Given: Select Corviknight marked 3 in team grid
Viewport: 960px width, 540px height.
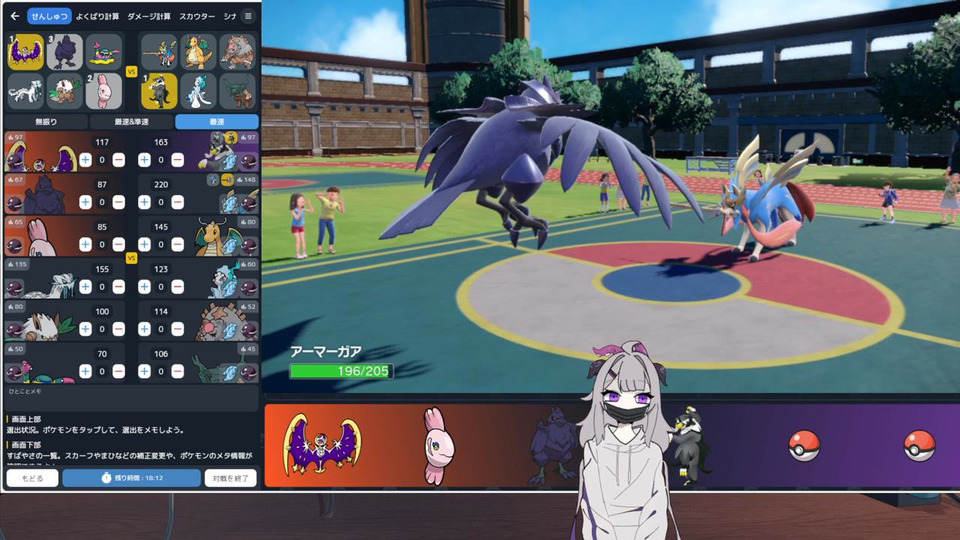Looking at the screenshot, I should click(64, 51).
